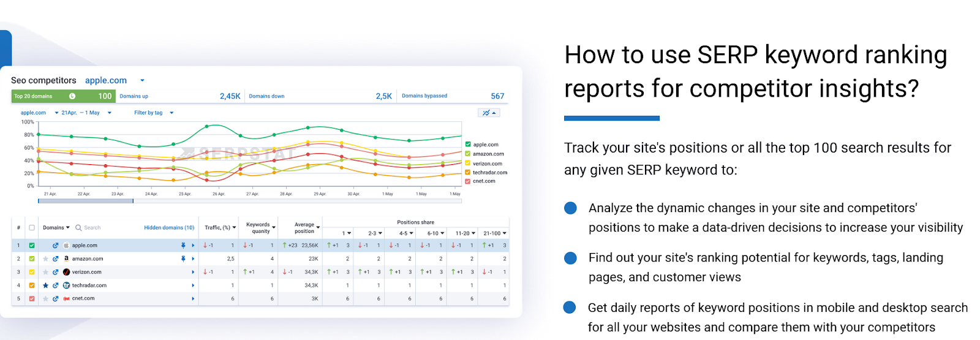
Task: Click the pin icon on amazon.com row
Action: pyautogui.click(x=183, y=259)
